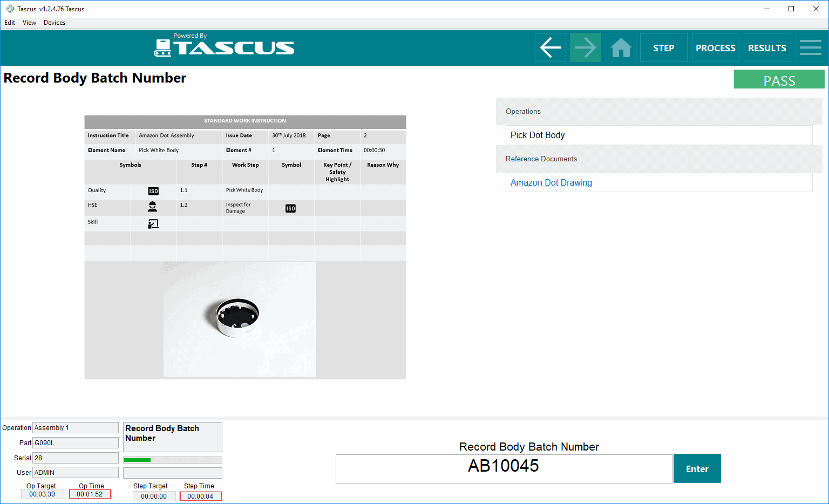Click the Serial field showing 28
The image size is (829, 504).
point(76,458)
